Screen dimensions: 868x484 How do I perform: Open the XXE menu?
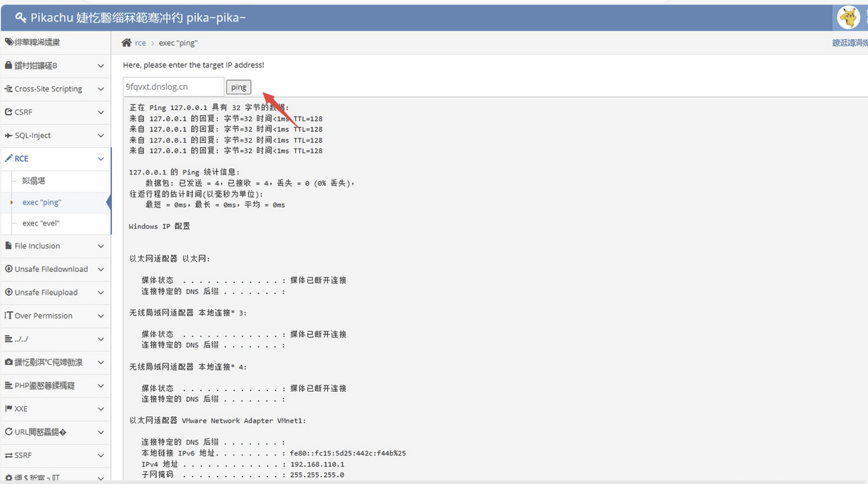[x=56, y=408]
